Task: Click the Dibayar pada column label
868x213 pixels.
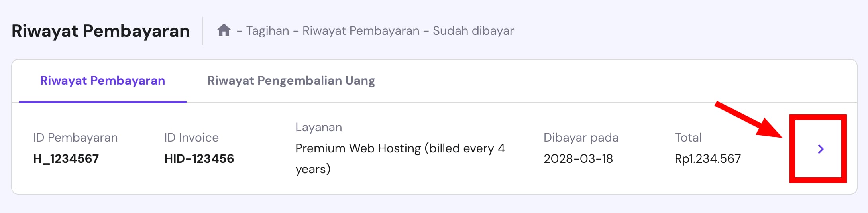Action: (581, 138)
